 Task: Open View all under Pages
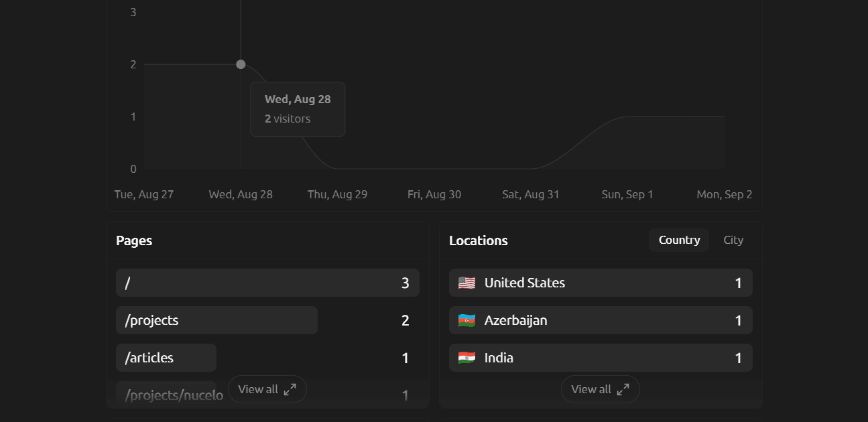(267, 389)
